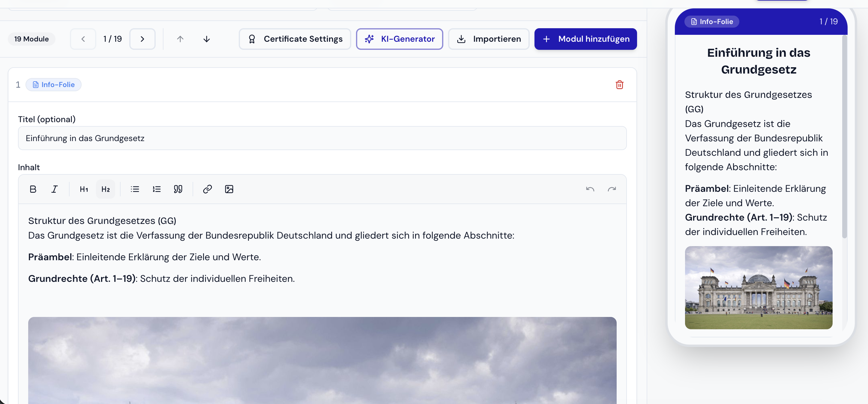Viewport: 868px width, 404px height.
Task: Insert a blockquote
Action: point(178,189)
